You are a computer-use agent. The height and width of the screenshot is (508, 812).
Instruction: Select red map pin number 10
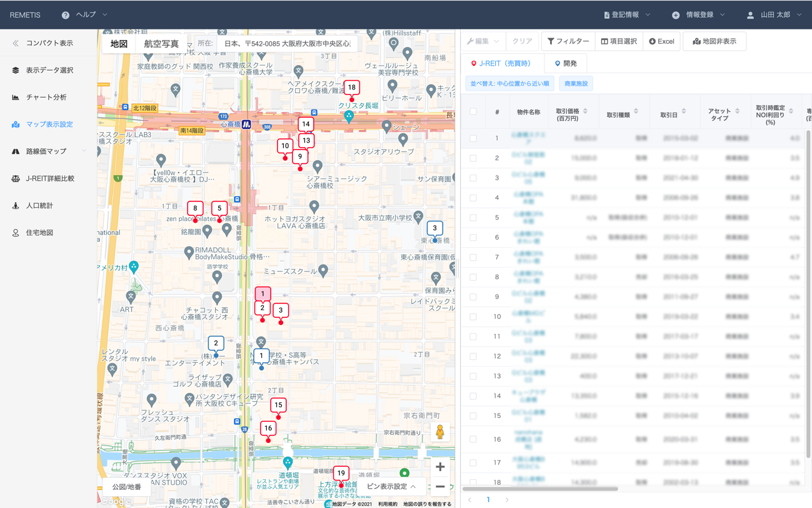(x=285, y=146)
